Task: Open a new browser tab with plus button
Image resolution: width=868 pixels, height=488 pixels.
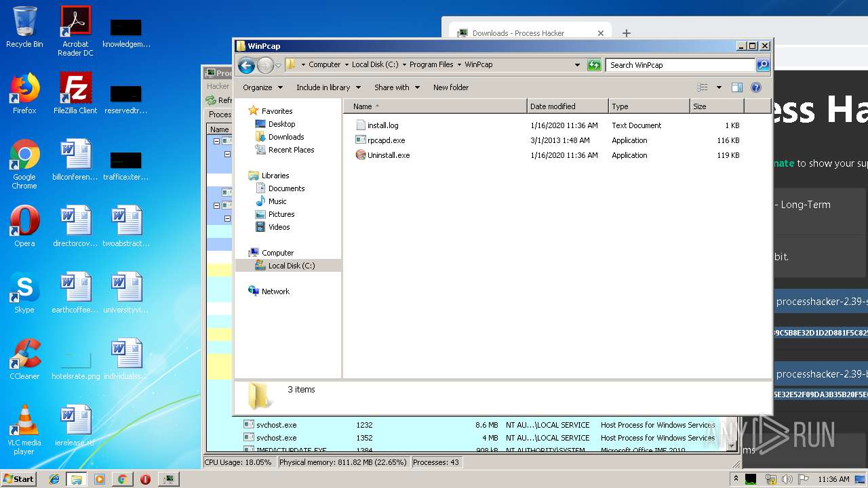Action: (x=627, y=33)
